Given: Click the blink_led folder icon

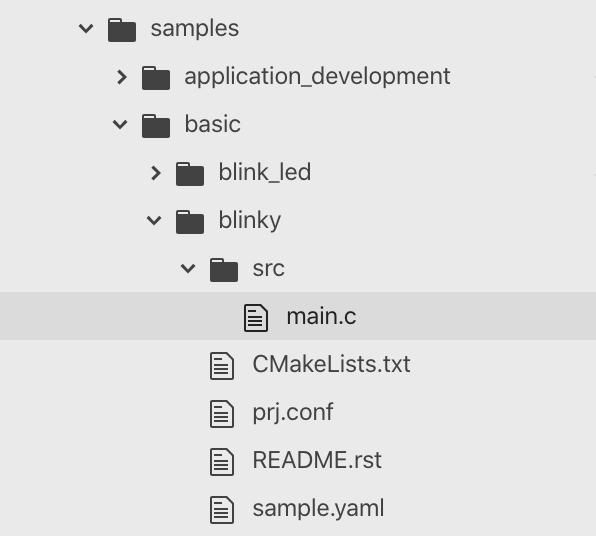Looking at the screenshot, I should pos(190,174).
